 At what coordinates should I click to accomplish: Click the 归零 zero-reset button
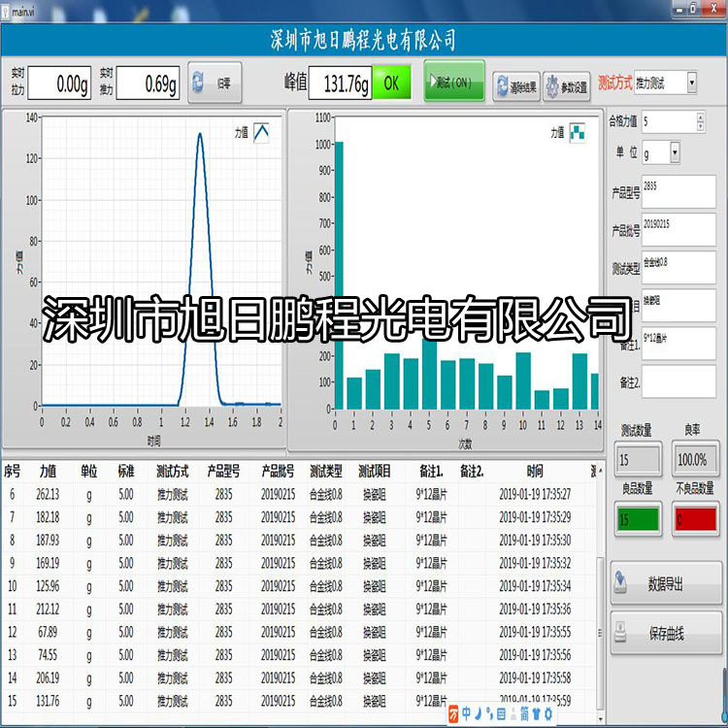click(x=215, y=83)
